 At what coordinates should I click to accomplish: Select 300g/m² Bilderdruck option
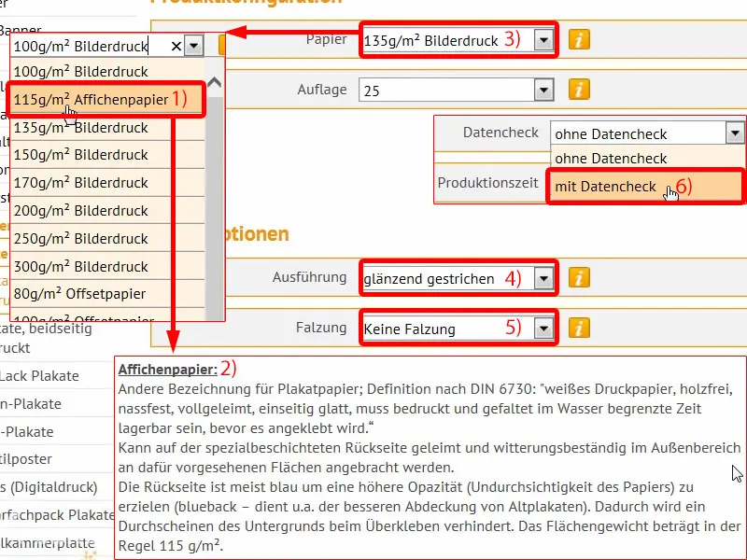tap(107, 267)
